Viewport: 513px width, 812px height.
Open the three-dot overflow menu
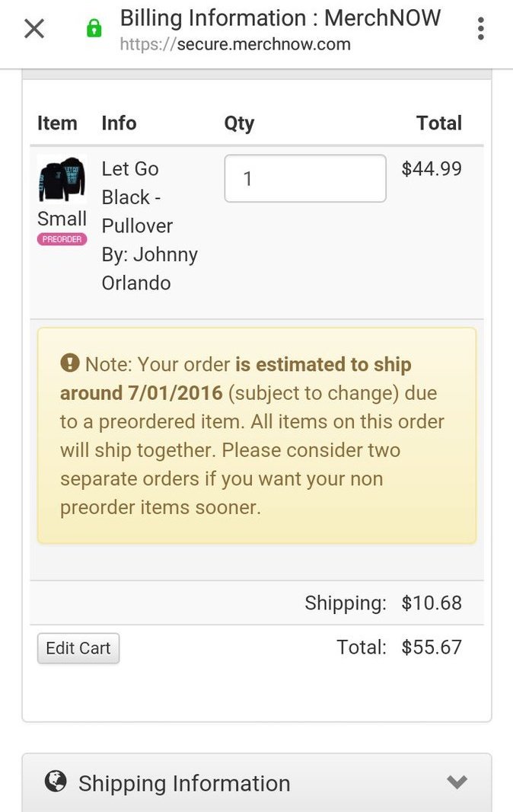[x=481, y=28]
